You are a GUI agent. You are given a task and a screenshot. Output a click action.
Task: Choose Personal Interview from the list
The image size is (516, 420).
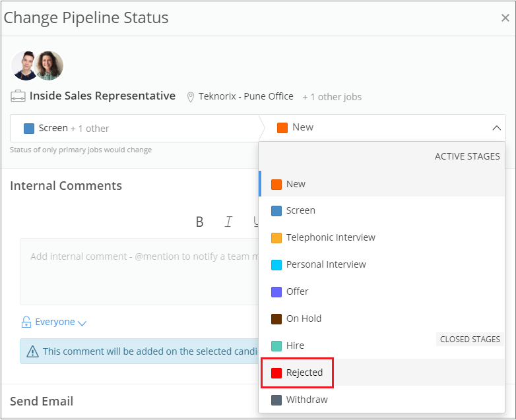325,264
